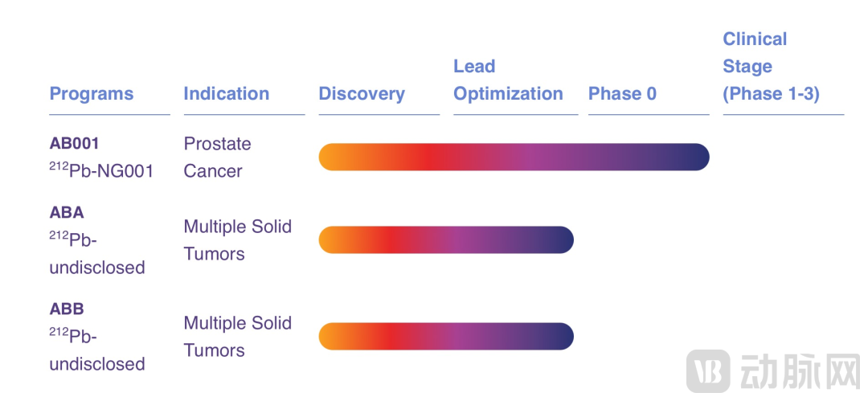This screenshot has height=401, width=868.
Task: Click the ABB program name
Action: (x=67, y=309)
